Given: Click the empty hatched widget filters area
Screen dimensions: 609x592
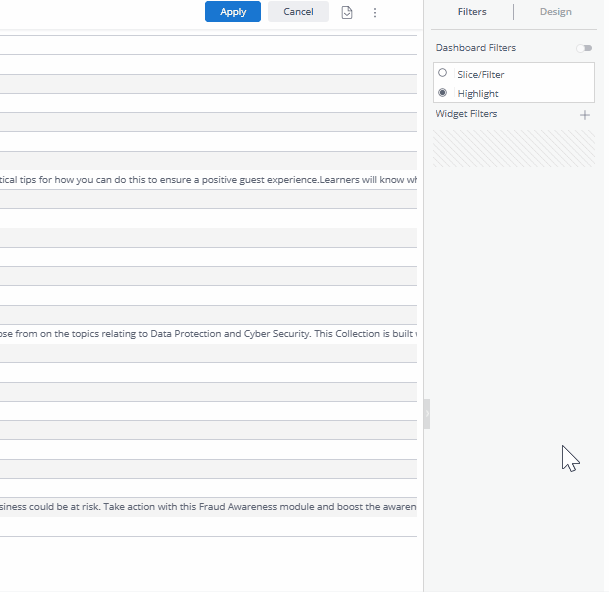Looking at the screenshot, I should pyautogui.click(x=514, y=148).
